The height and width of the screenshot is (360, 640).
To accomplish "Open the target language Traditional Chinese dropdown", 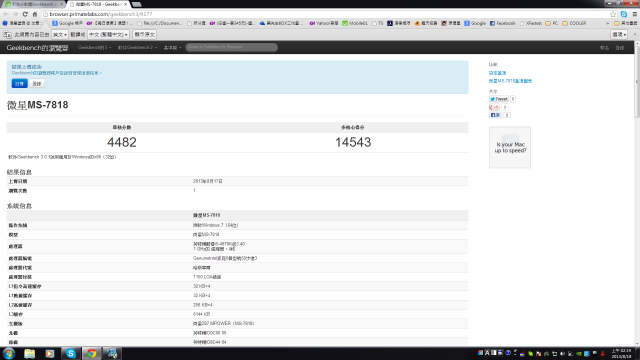I will click(108, 35).
